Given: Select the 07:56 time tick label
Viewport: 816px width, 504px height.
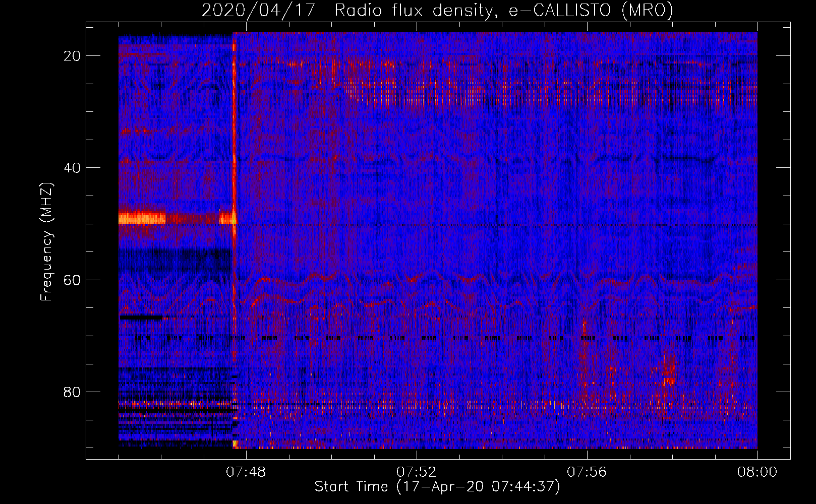Looking at the screenshot, I should pyautogui.click(x=587, y=472).
